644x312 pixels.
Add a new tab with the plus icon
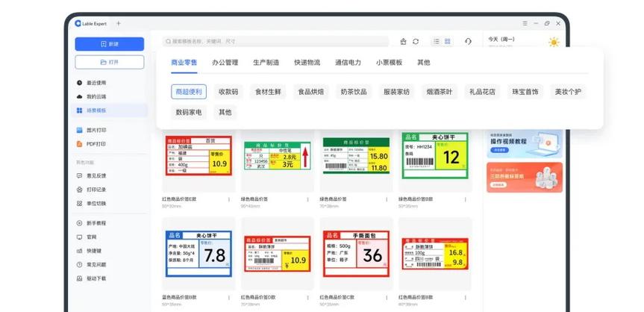point(119,23)
